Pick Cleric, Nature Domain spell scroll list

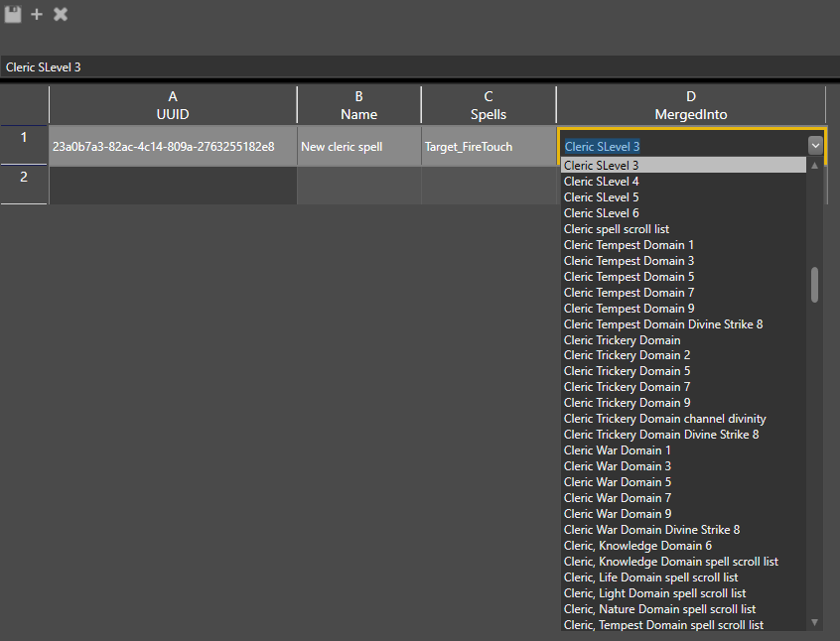[659, 609]
